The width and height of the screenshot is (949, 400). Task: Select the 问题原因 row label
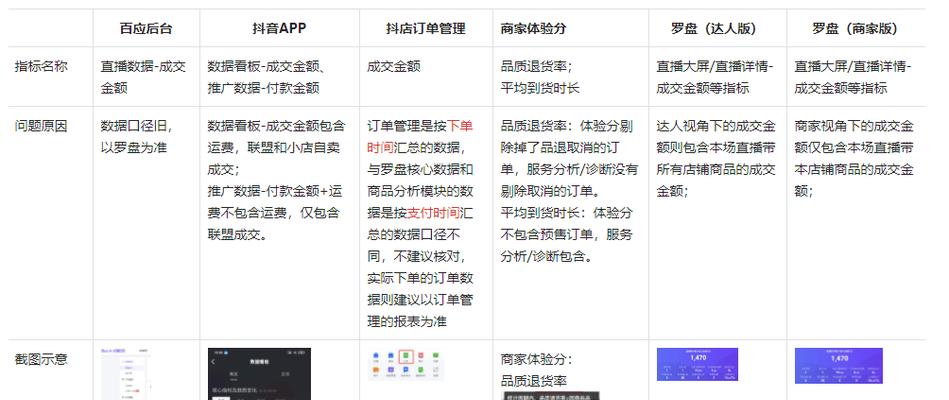point(41,126)
